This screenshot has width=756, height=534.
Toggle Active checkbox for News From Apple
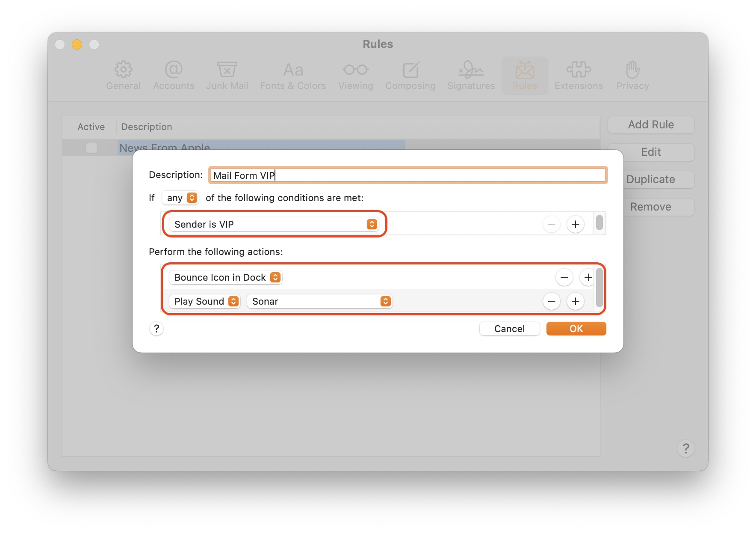pyautogui.click(x=92, y=148)
